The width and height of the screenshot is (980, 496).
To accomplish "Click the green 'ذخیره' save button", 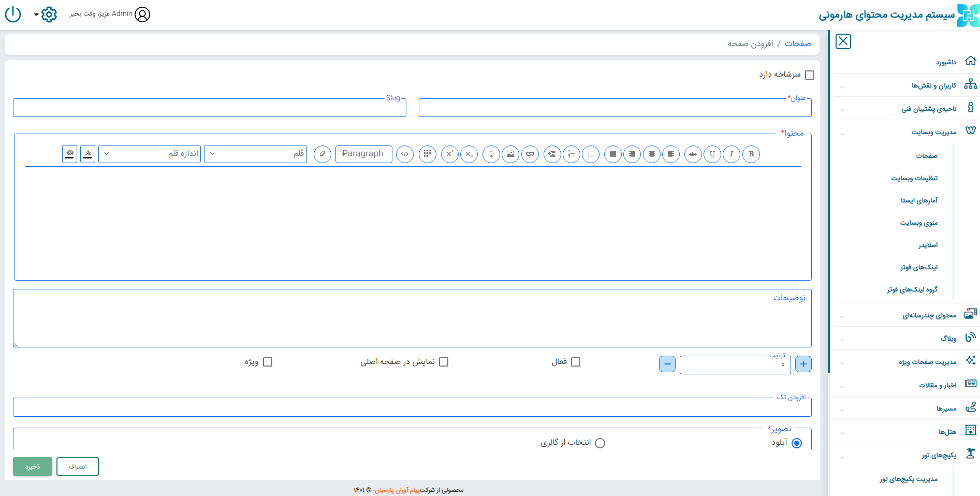I will [x=33, y=466].
